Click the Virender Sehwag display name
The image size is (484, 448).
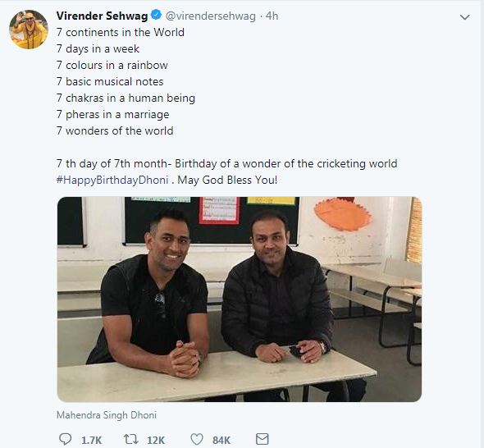tap(102, 16)
